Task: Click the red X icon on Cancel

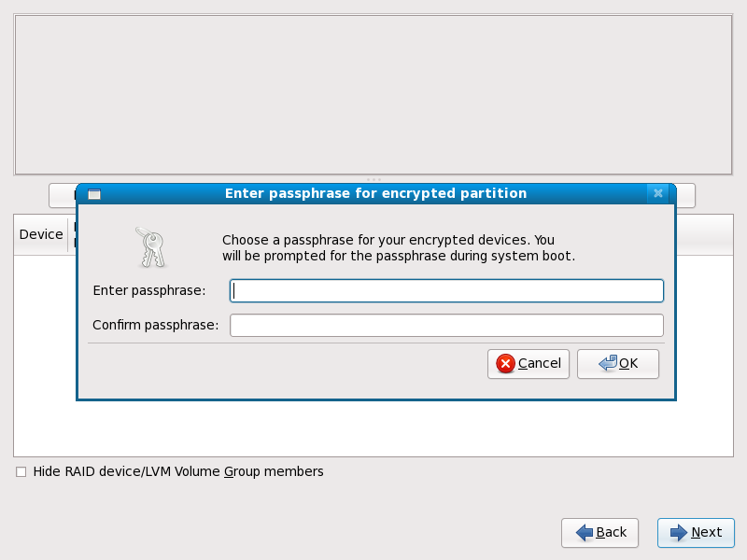Action: (x=505, y=364)
